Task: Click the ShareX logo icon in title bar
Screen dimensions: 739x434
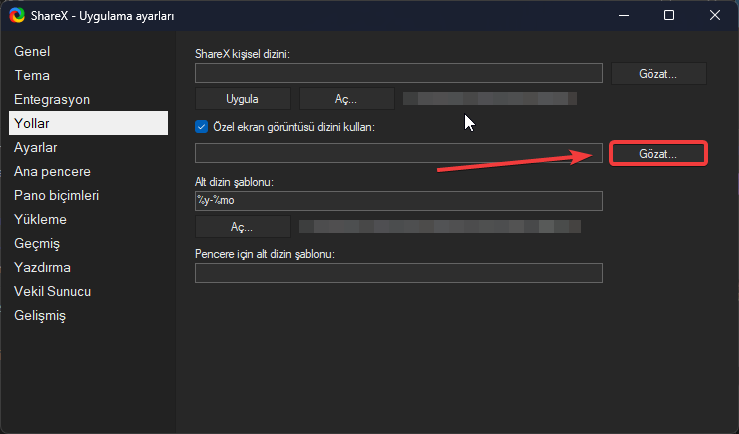Action: pyautogui.click(x=17, y=16)
